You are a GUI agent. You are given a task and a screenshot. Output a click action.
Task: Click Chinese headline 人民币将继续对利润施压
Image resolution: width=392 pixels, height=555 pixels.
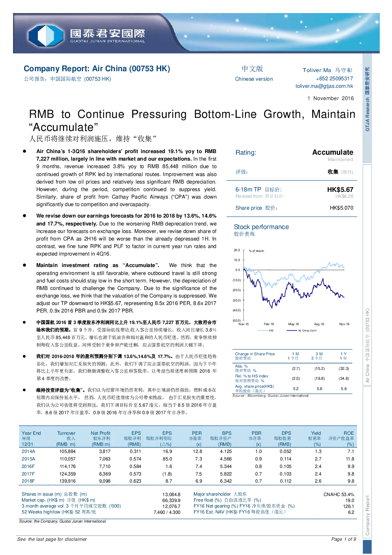click(x=93, y=139)
